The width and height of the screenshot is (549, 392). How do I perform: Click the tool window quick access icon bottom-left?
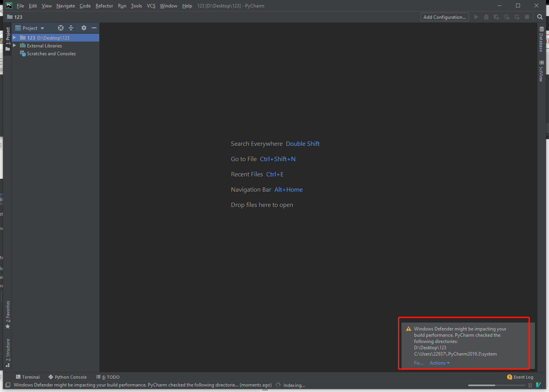pyautogui.click(x=8, y=385)
